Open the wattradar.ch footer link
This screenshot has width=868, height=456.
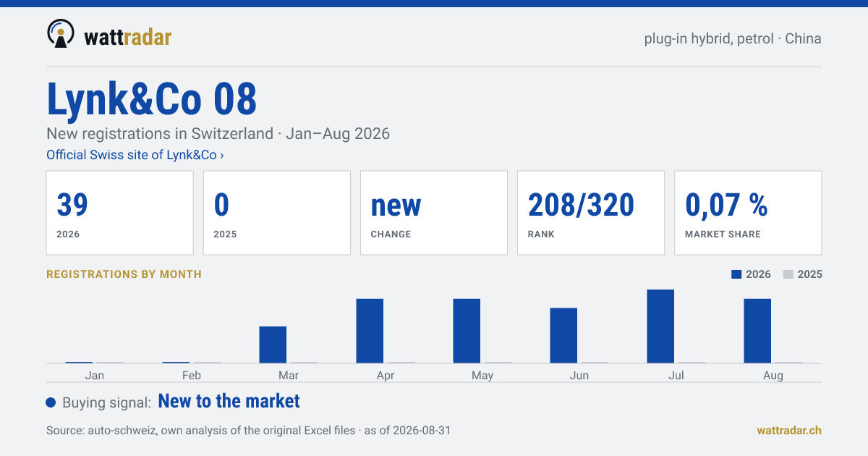[x=789, y=430]
